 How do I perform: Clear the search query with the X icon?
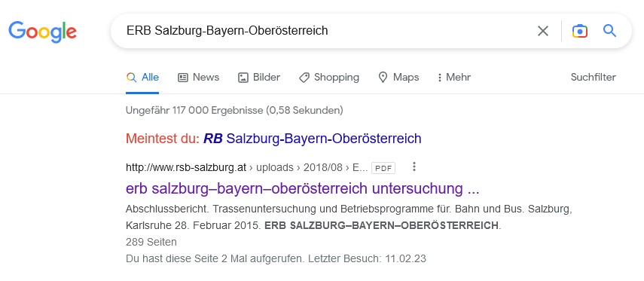[x=543, y=31]
